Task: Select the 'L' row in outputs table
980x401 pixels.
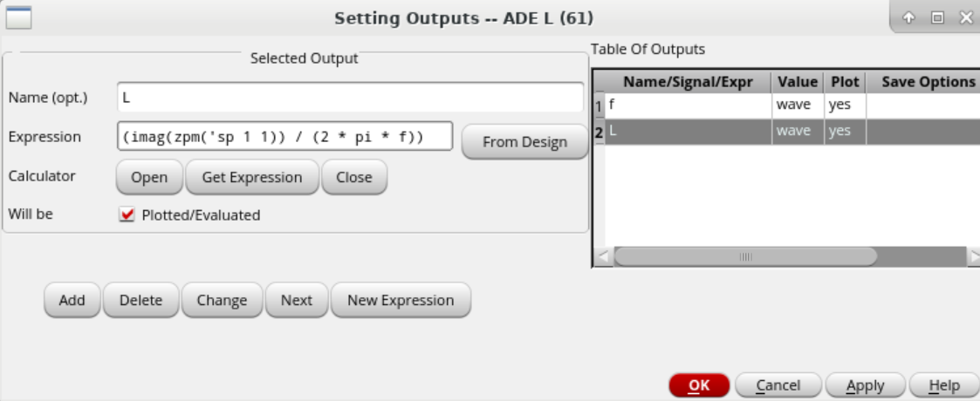Action: point(687,131)
